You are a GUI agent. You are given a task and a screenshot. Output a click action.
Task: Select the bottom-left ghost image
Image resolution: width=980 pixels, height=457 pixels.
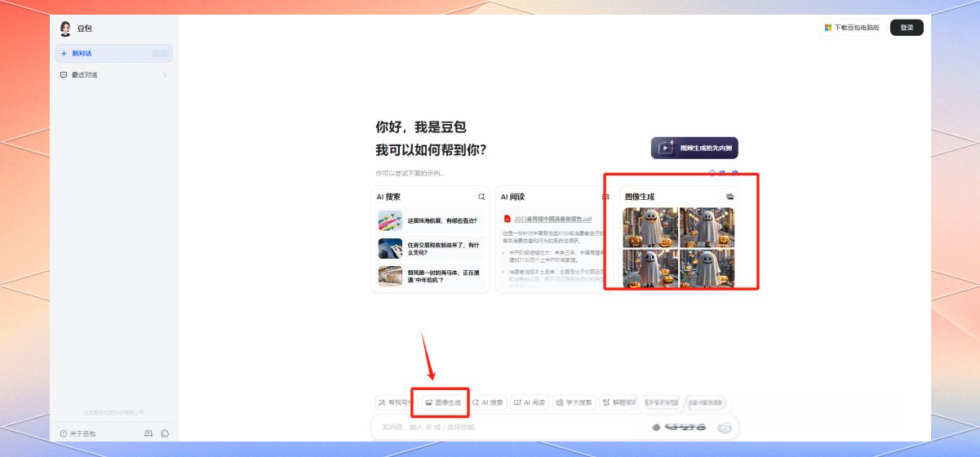click(650, 268)
